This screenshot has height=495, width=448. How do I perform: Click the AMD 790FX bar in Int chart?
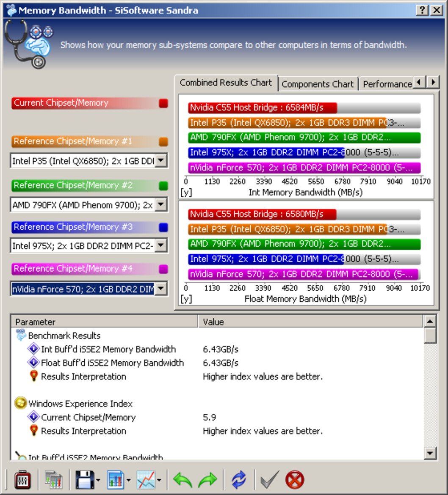coord(304,137)
